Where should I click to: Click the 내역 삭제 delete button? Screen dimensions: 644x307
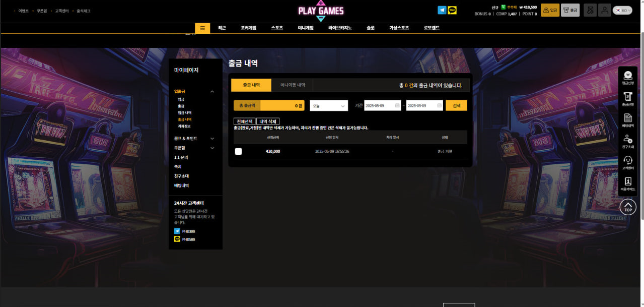coord(268,121)
